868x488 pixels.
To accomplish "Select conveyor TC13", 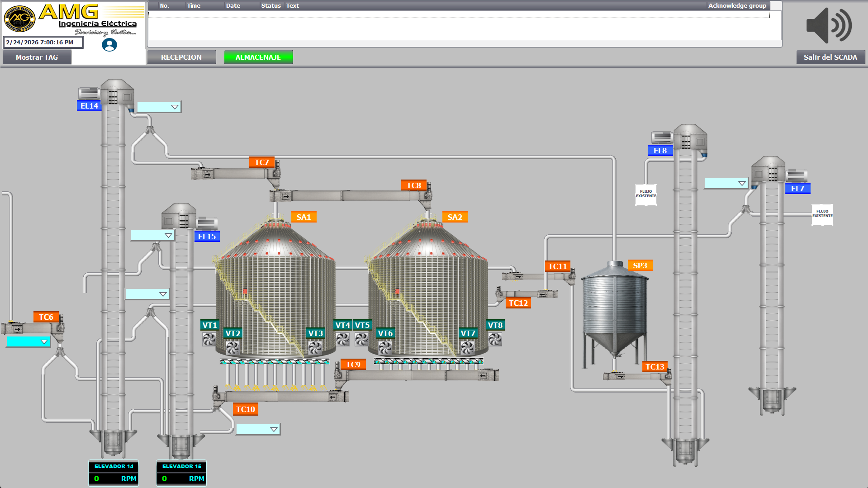I will (655, 366).
